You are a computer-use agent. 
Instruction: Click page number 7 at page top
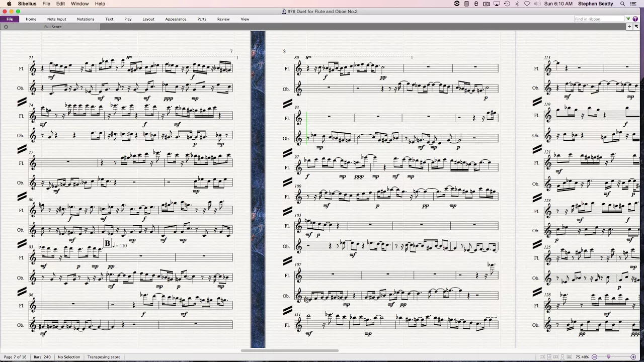pos(231,51)
